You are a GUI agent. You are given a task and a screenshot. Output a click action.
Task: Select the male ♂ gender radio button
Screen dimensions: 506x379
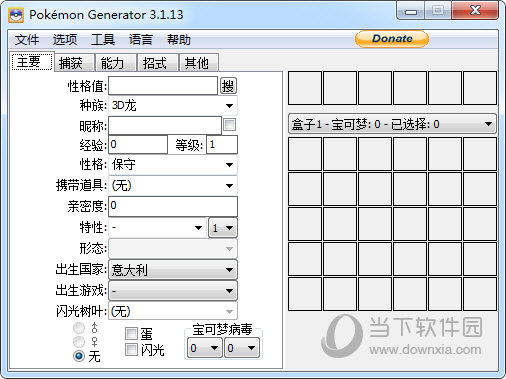[x=79, y=328]
